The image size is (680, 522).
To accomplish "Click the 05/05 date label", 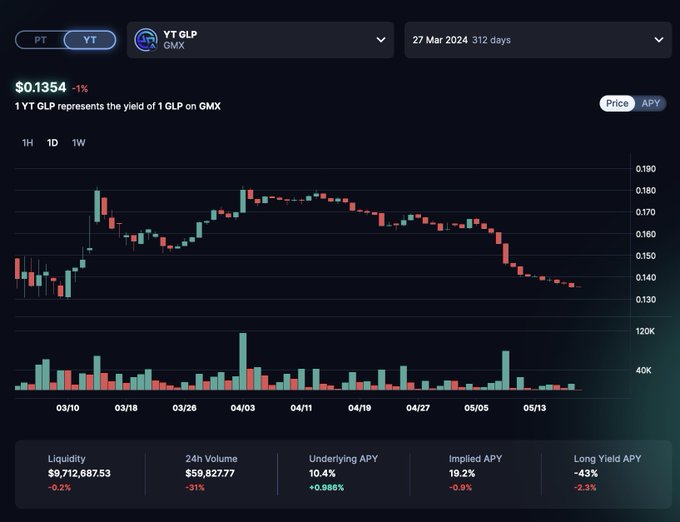I will pyautogui.click(x=476, y=408).
